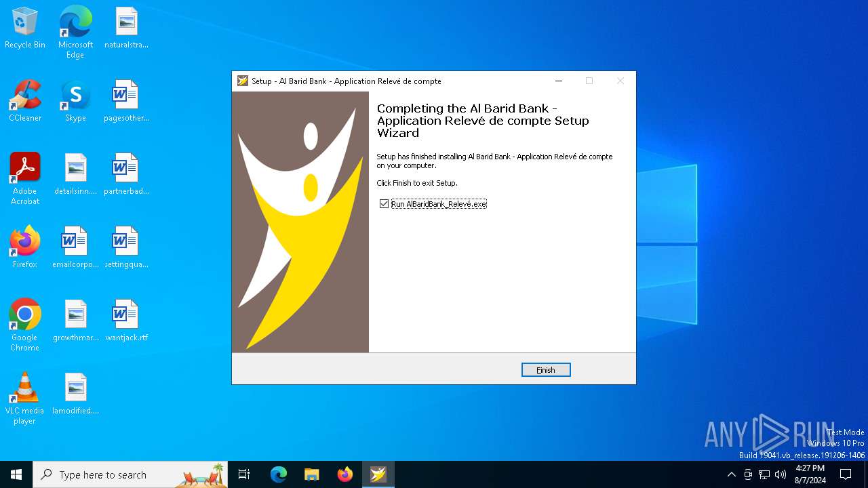868x488 pixels.
Task: Open the Windows Start menu
Action: pyautogui.click(x=16, y=474)
